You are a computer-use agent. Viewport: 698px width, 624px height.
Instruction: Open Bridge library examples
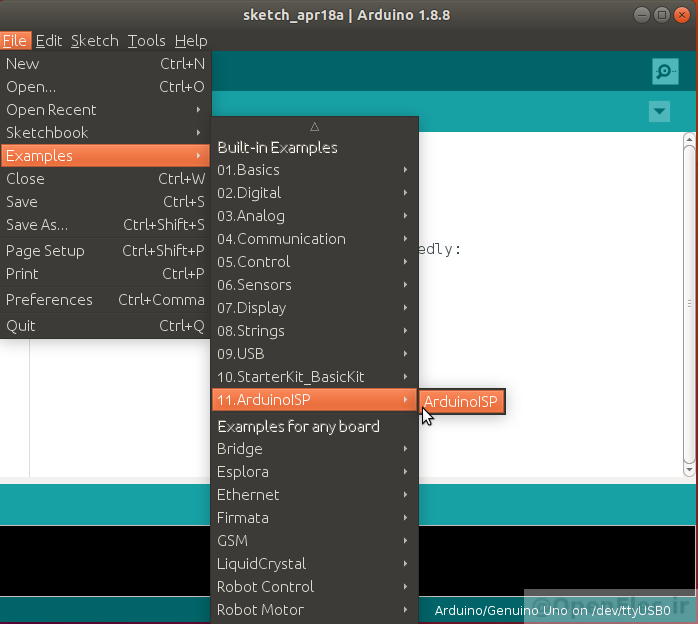(x=314, y=449)
